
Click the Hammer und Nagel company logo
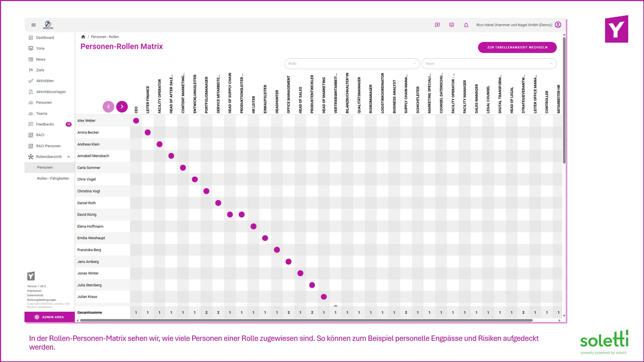[48, 25]
